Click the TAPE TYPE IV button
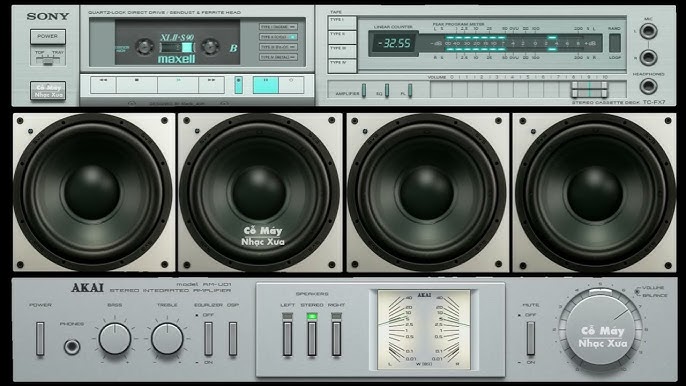This screenshot has height=386, width=686. coord(342,66)
